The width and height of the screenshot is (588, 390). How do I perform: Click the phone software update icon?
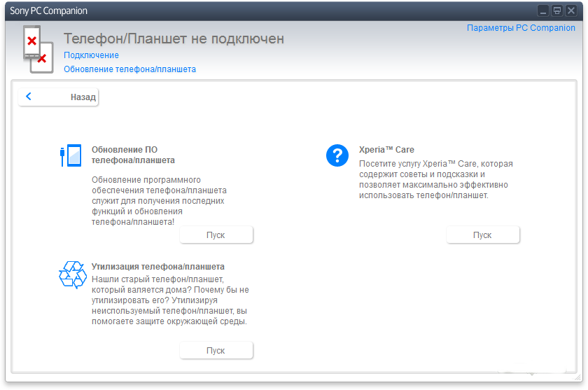click(x=71, y=155)
